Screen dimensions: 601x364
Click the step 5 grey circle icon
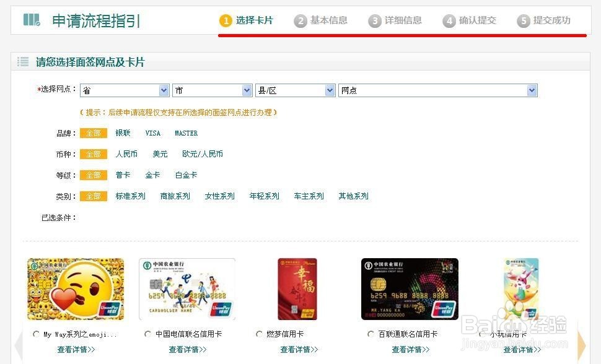click(523, 20)
